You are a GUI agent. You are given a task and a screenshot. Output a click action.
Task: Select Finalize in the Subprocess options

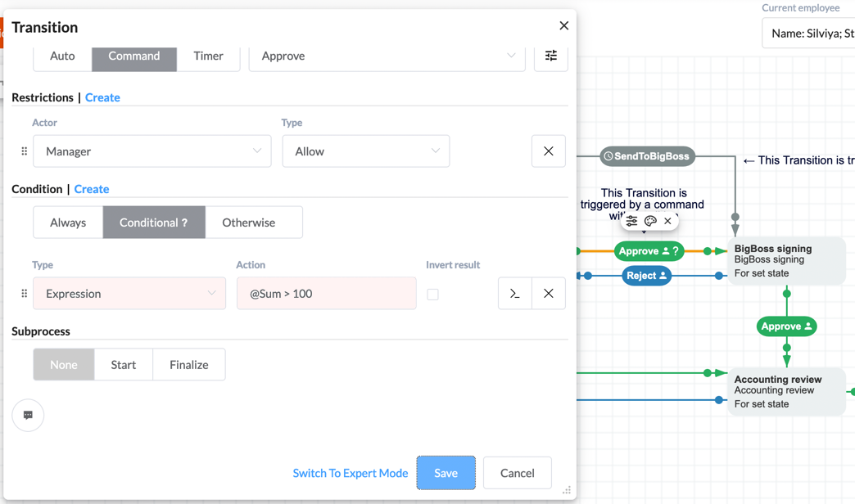coord(188,364)
